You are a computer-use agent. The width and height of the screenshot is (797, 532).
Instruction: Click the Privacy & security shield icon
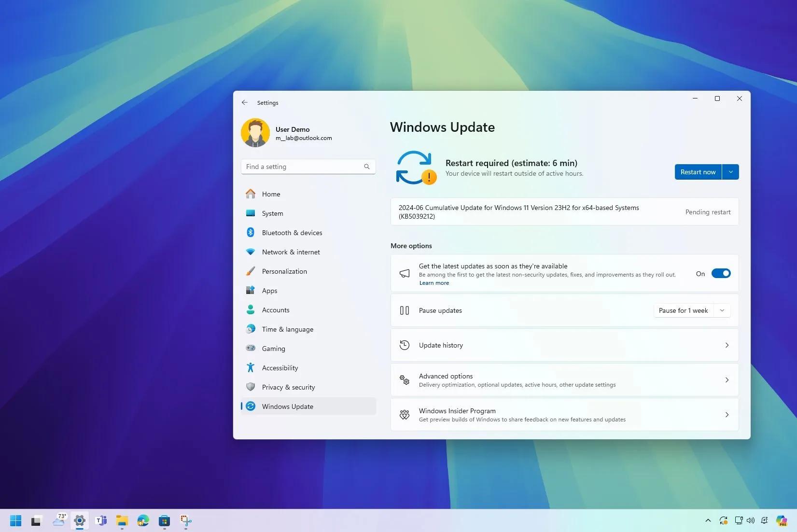point(251,387)
